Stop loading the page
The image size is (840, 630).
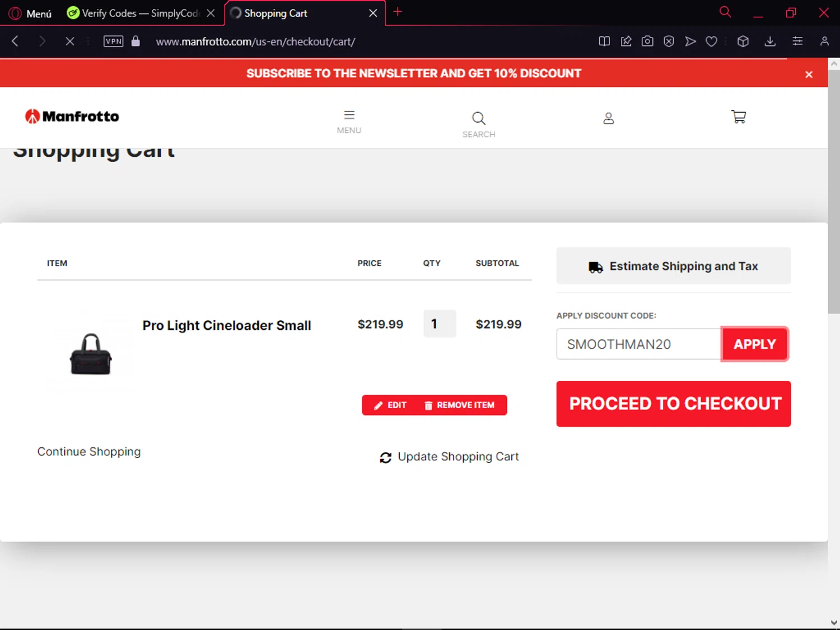coord(69,41)
